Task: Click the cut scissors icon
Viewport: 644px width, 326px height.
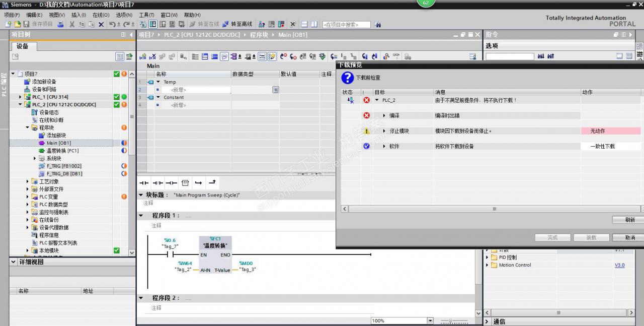Action: 72,24
